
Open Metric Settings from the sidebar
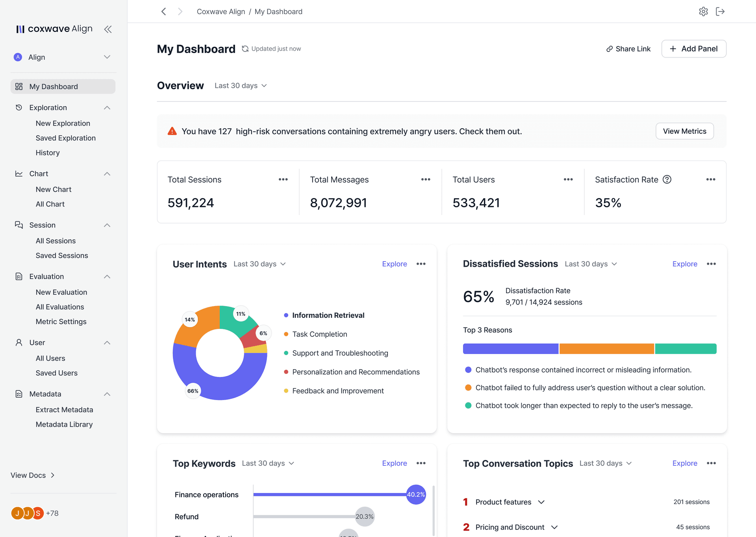tap(61, 321)
